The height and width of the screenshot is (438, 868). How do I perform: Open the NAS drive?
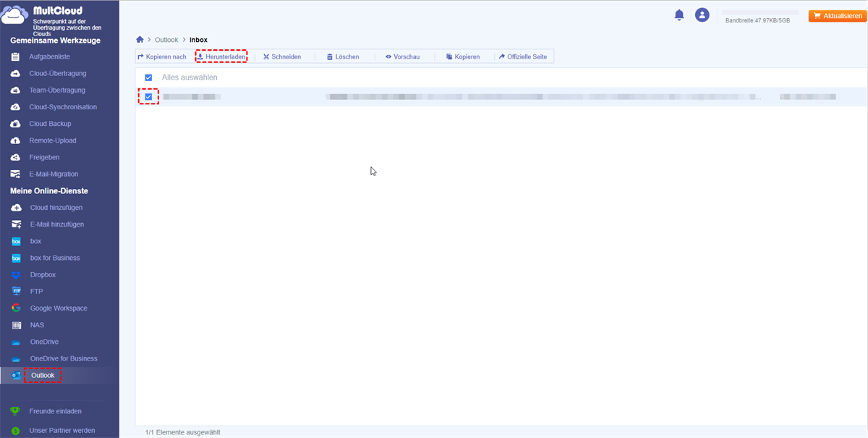point(37,325)
